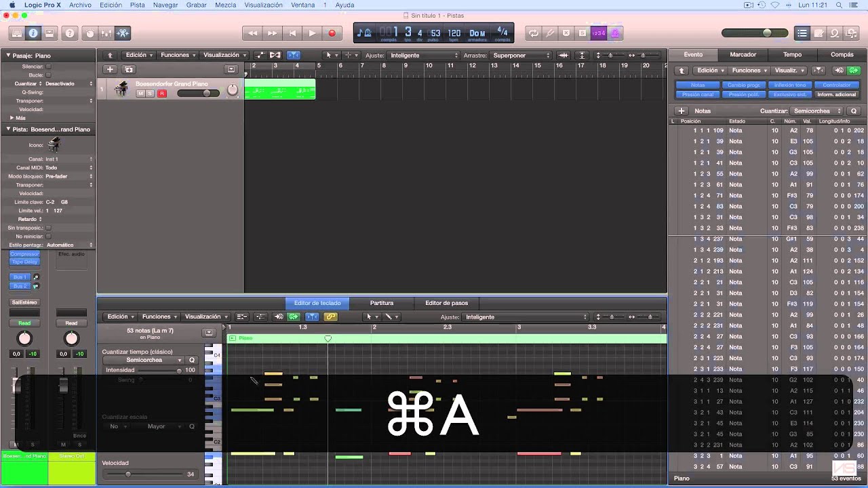This screenshot has height=488, width=868.
Task: Toggle the tracks area Catch playhead button
Action: 294,55
